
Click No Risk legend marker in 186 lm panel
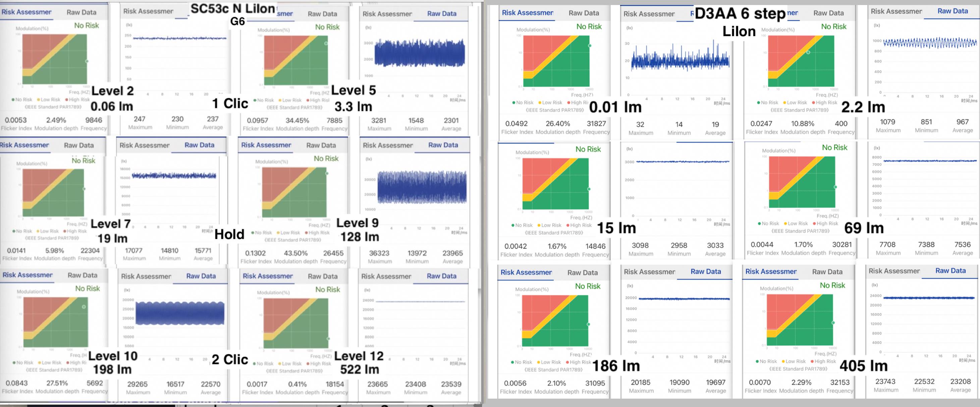[x=512, y=362]
